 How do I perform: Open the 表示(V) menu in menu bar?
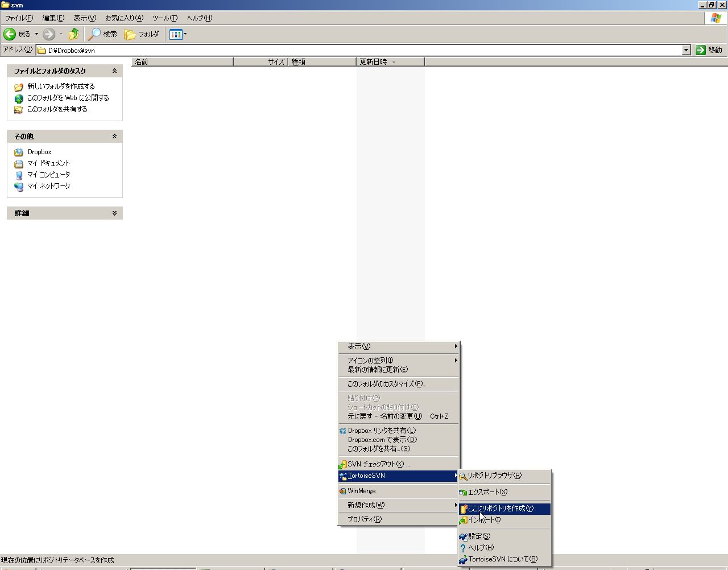pos(84,18)
